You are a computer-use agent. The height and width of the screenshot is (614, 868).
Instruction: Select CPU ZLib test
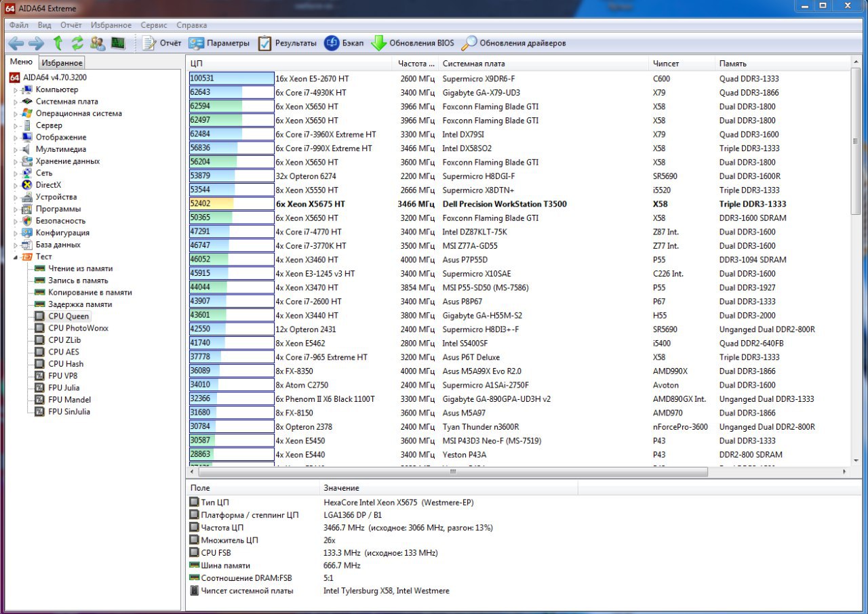pyautogui.click(x=64, y=340)
